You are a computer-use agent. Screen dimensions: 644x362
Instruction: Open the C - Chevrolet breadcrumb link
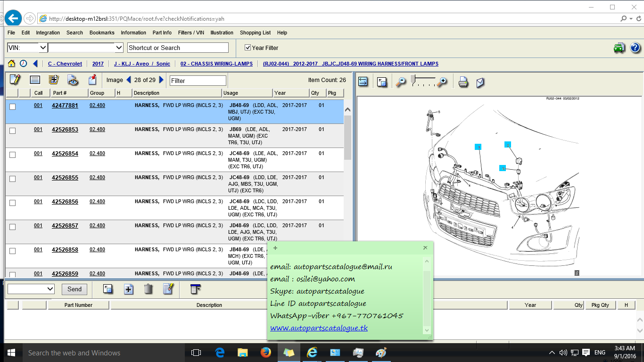(65, 64)
